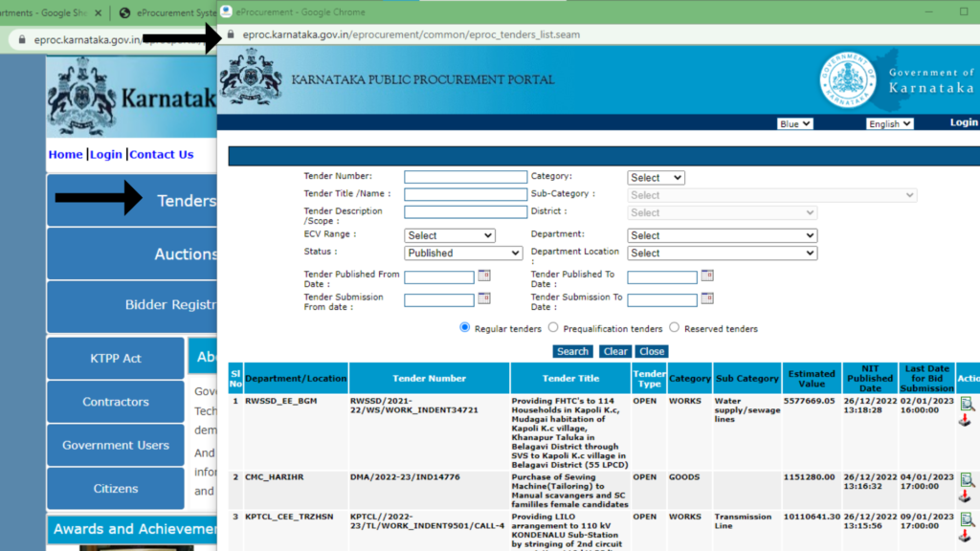Select the Regular tenders radio button
This screenshot has width=980, height=551.
point(465,327)
